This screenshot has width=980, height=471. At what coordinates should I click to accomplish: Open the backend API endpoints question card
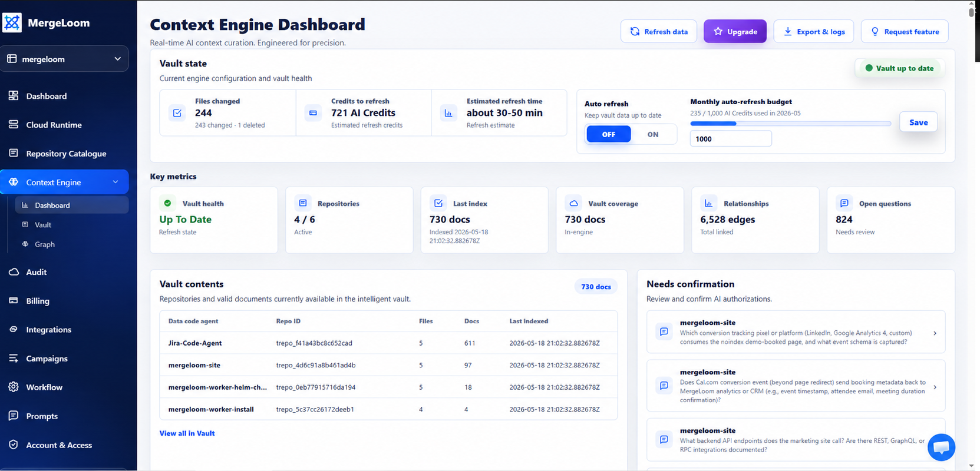(796, 440)
